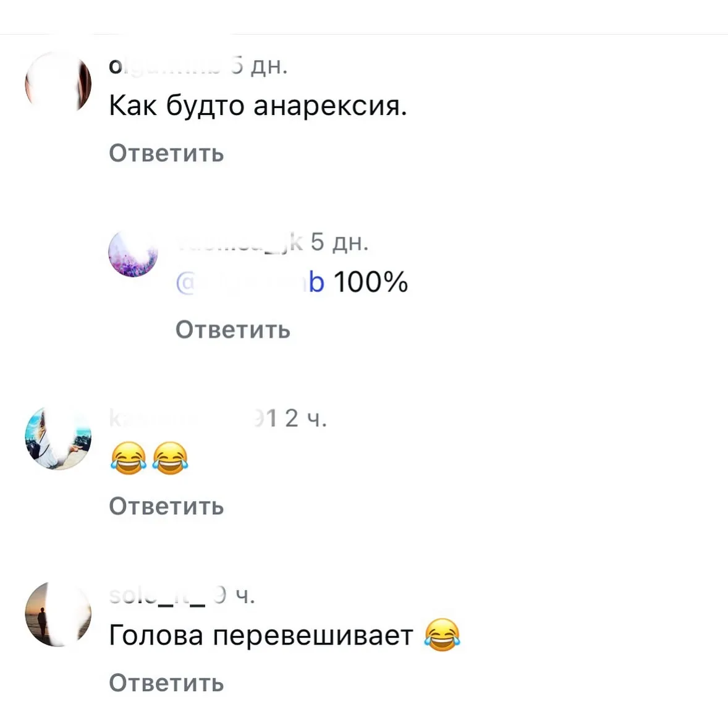Reply to the 'Как будто анарексия.' comment
Image resolution: width=728 pixels, height=728 pixels.
tap(166, 153)
